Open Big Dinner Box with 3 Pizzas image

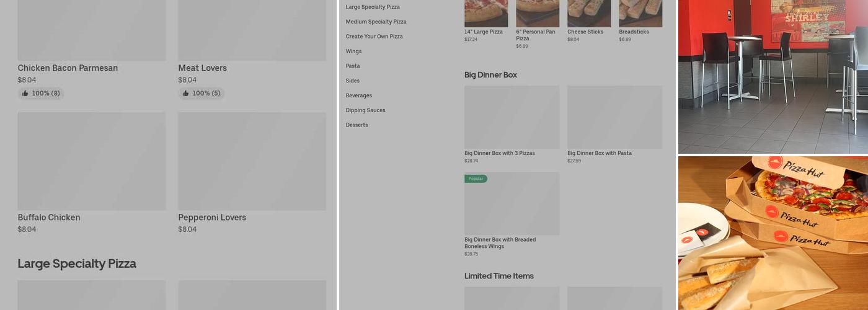[x=512, y=117]
